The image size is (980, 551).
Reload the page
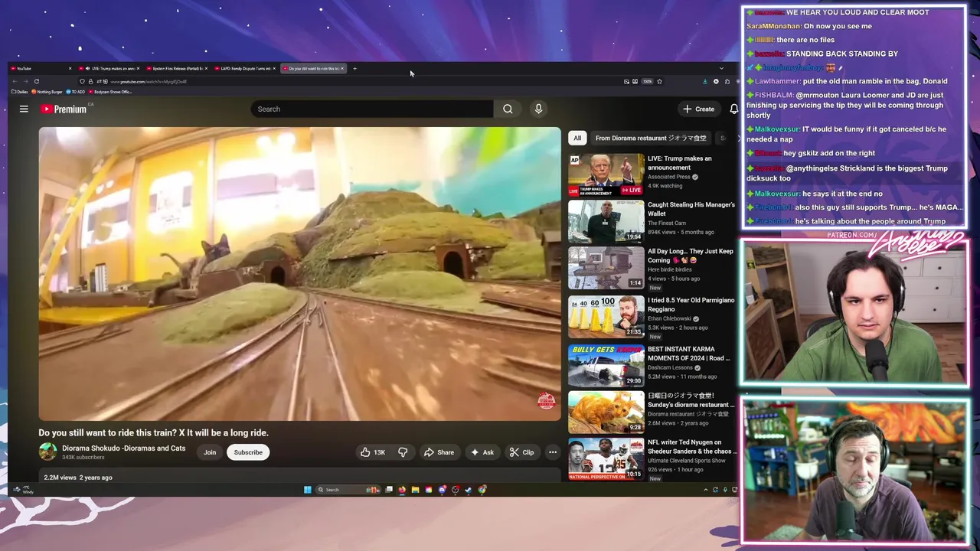[36, 81]
